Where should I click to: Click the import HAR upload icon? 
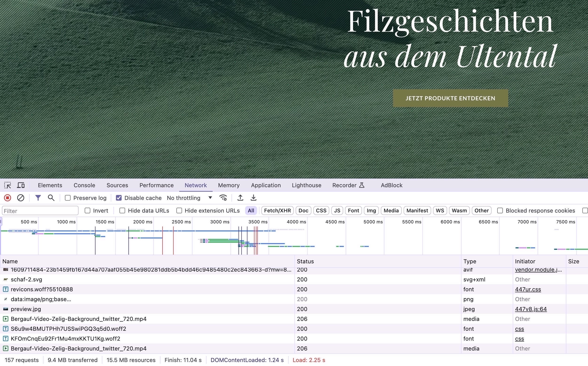[x=240, y=198]
